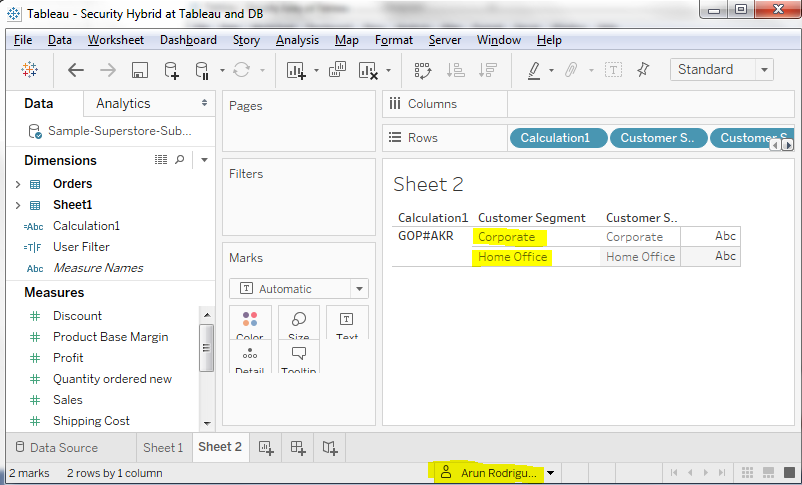Open the New Worksheet toolbar dropdown arrow
The width and height of the screenshot is (802, 485).
click(x=316, y=71)
